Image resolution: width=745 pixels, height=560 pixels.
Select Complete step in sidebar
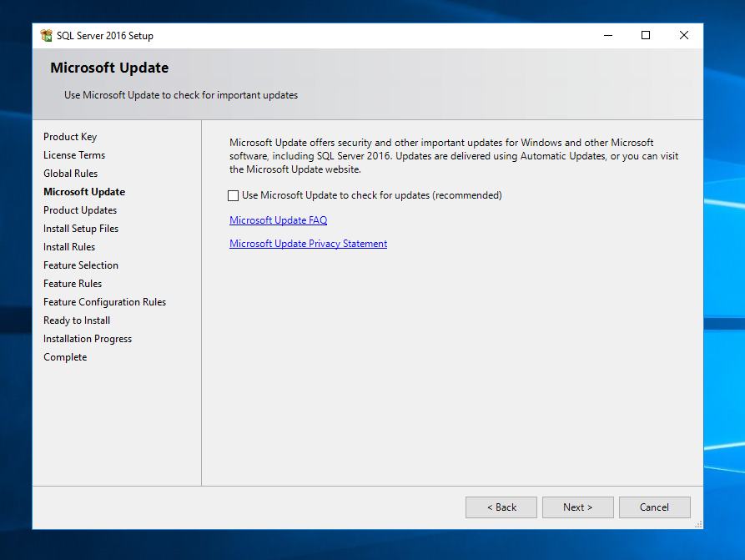pyautogui.click(x=65, y=357)
